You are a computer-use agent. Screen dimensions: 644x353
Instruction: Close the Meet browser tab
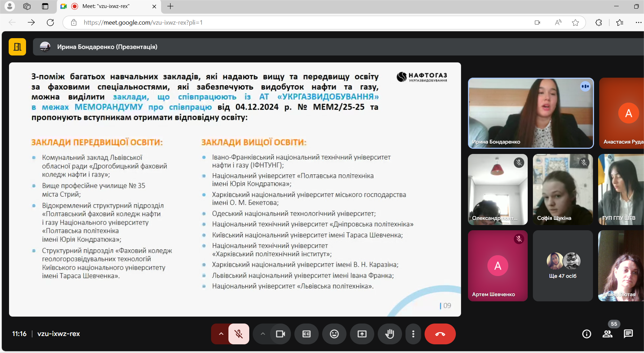coord(154,6)
